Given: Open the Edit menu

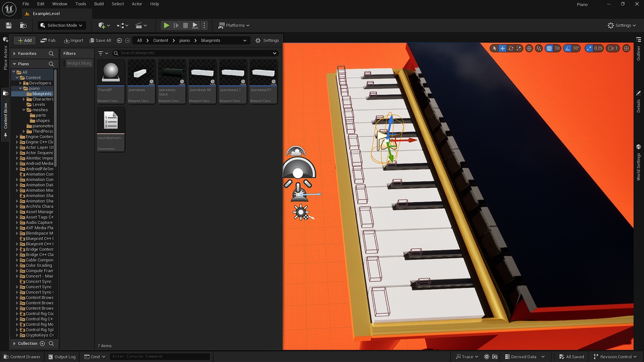Looking at the screenshot, I should tap(41, 4).
